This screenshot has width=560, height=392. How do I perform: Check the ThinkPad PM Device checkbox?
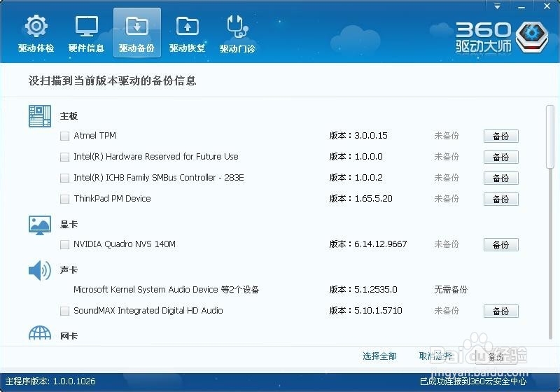click(x=64, y=199)
